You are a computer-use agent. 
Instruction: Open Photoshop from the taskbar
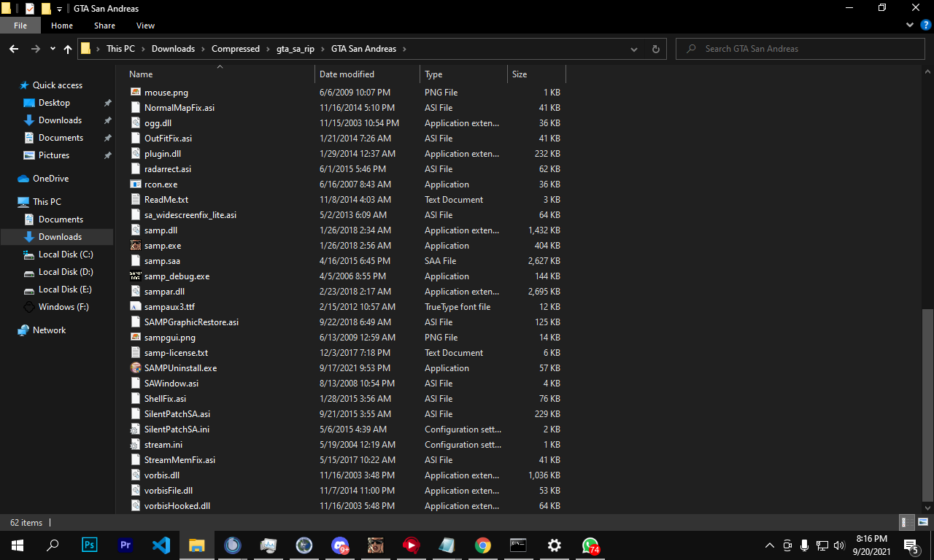click(90, 545)
